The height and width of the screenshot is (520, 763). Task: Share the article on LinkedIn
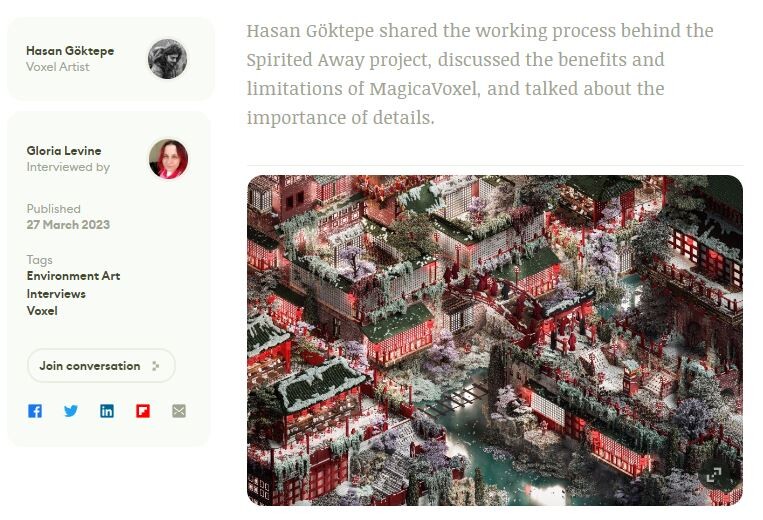107,411
